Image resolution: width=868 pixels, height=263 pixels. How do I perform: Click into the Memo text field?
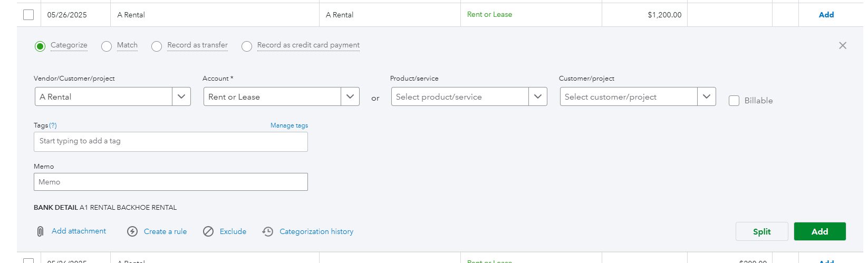pyautogui.click(x=170, y=182)
